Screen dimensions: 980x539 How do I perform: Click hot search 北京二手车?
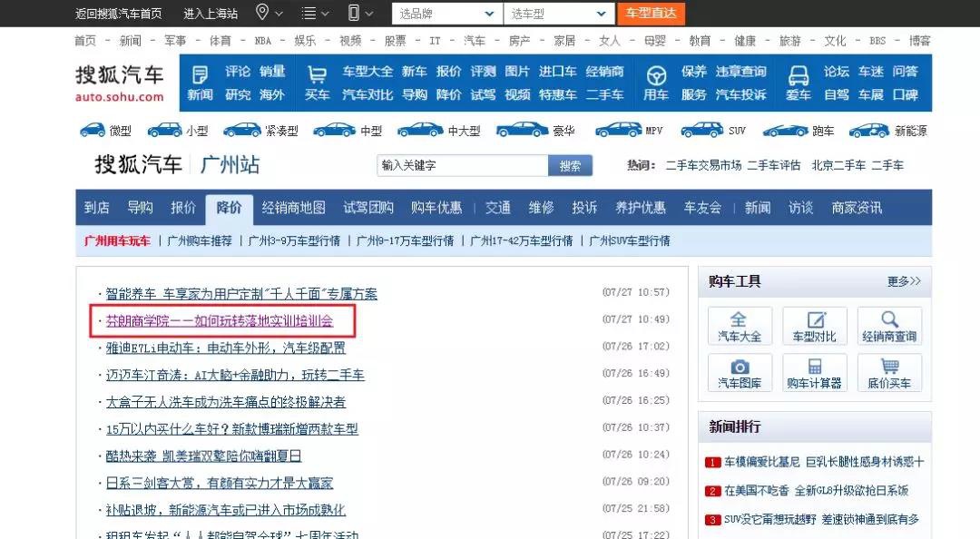click(838, 166)
